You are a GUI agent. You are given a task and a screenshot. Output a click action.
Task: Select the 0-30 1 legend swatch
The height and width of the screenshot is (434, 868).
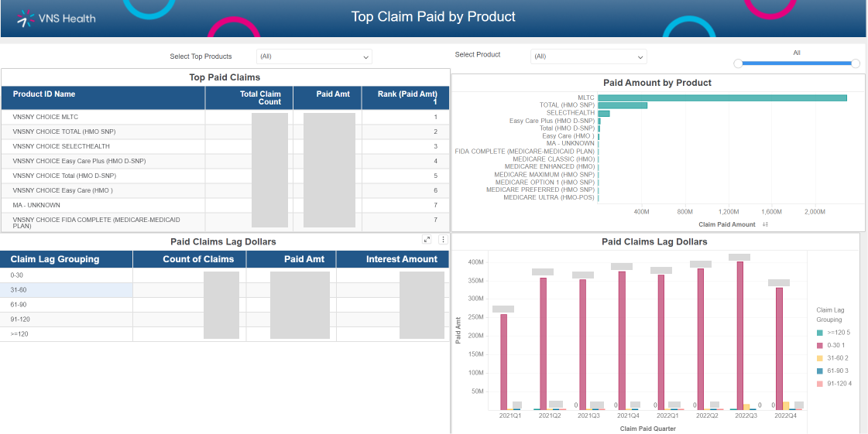pyautogui.click(x=820, y=346)
